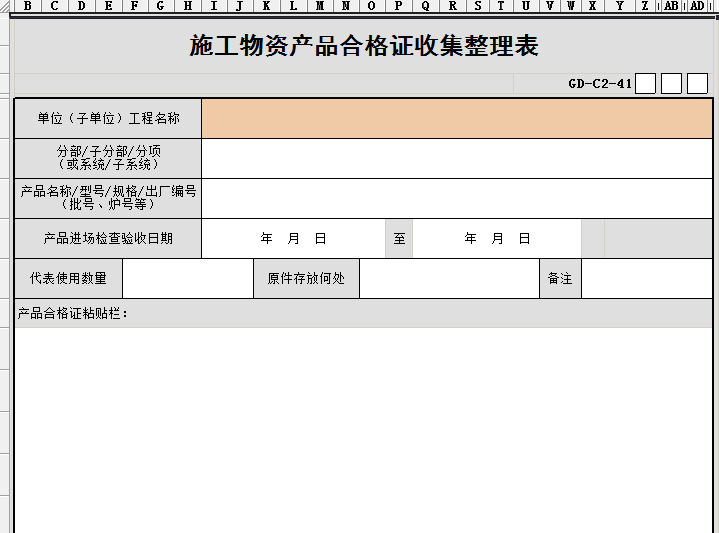Image resolution: width=719 pixels, height=533 pixels.
Task: Click the blank cell beside 分部/子分部/分项
Action: (x=457, y=158)
